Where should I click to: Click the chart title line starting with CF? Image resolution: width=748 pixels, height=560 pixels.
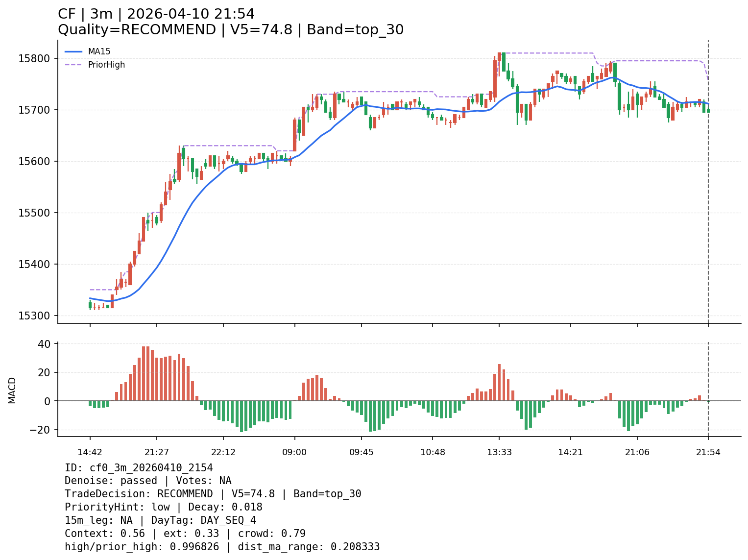(156, 14)
